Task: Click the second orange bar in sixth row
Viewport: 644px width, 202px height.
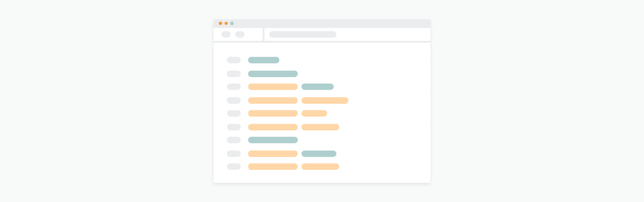Action: [x=320, y=127]
